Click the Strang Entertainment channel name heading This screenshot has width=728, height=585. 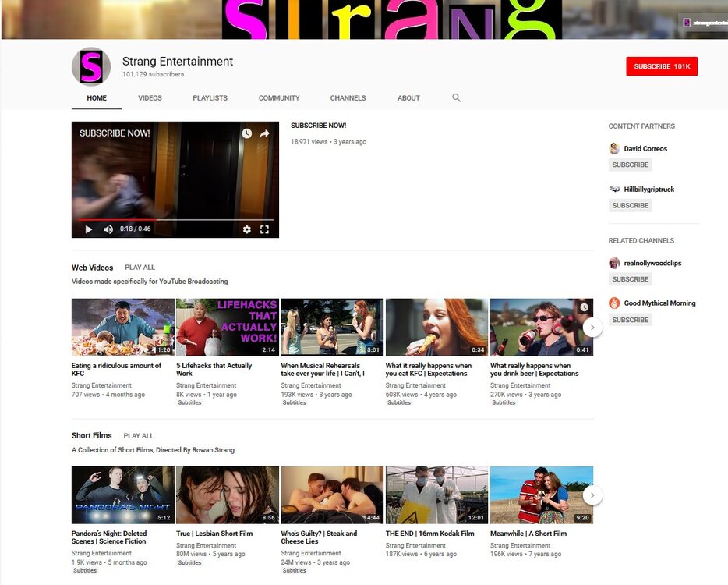pyautogui.click(x=178, y=62)
